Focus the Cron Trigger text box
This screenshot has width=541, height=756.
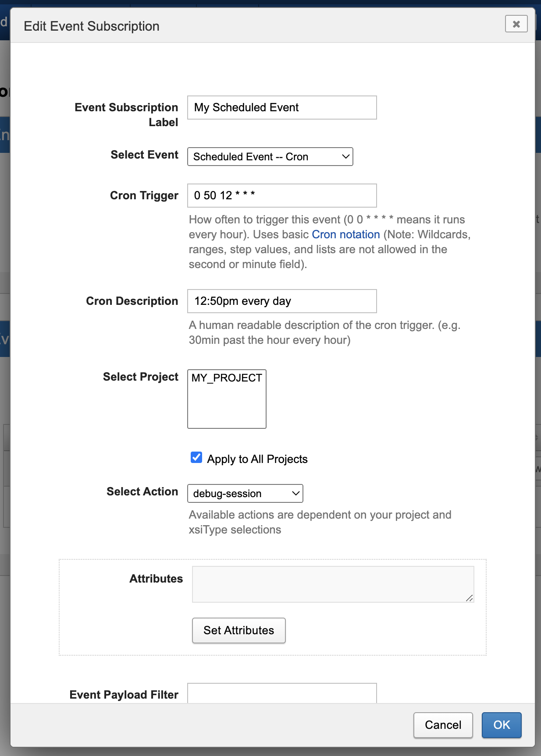point(281,196)
